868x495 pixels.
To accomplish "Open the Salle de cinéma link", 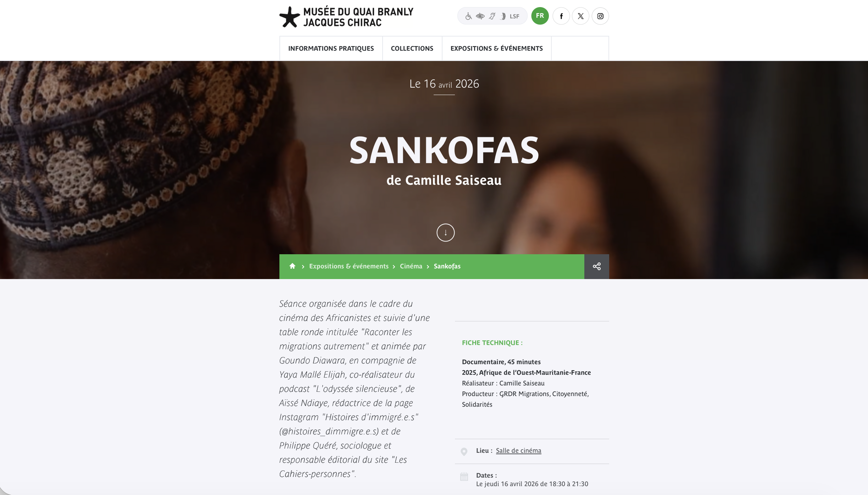I will tap(518, 451).
